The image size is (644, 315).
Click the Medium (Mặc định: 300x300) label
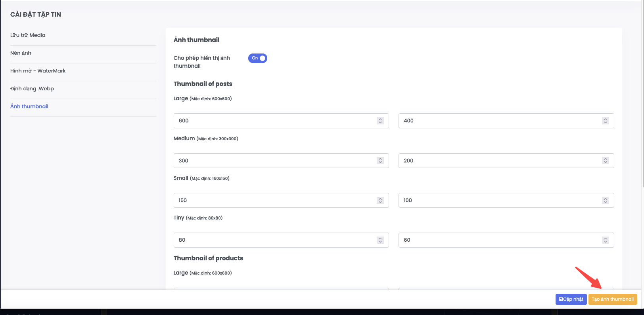pyautogui.click(x=206, y=139)
